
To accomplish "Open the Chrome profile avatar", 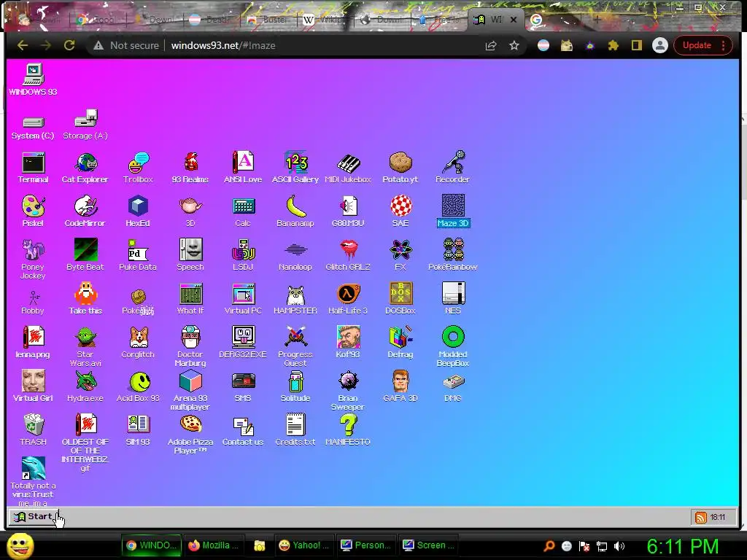I will coord(659,45).
